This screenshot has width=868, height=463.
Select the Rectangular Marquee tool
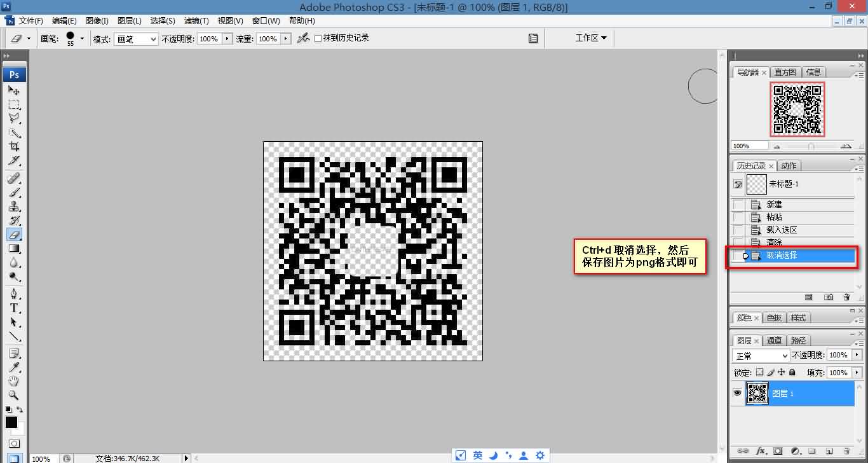coord(14,104)
